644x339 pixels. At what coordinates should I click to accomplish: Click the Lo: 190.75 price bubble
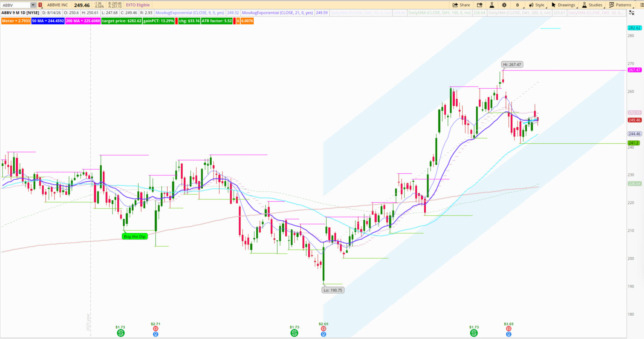pos(333,290)
